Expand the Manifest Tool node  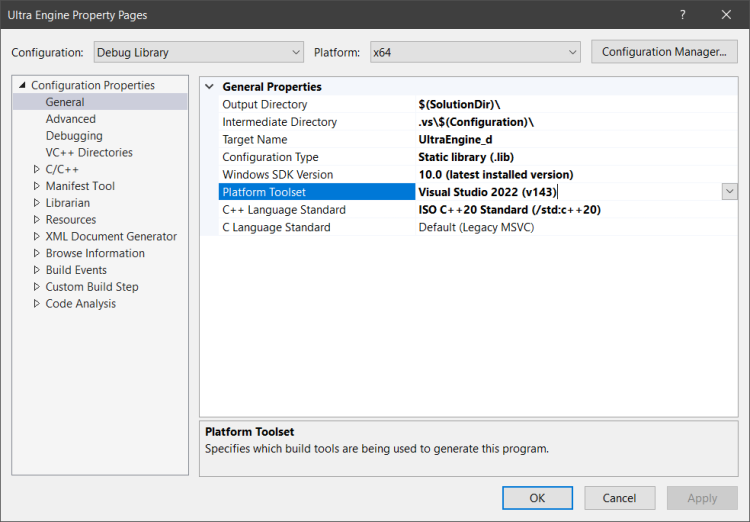point(36,186)
